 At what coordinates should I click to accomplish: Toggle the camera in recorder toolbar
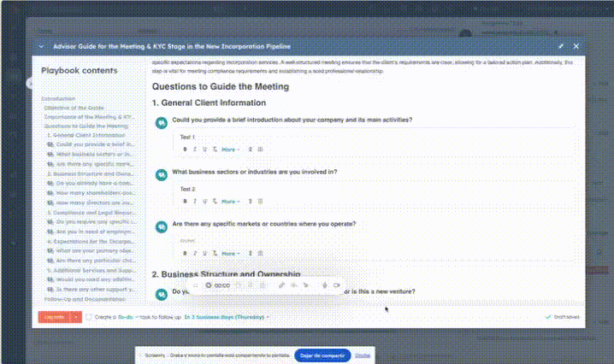(336, 285)
